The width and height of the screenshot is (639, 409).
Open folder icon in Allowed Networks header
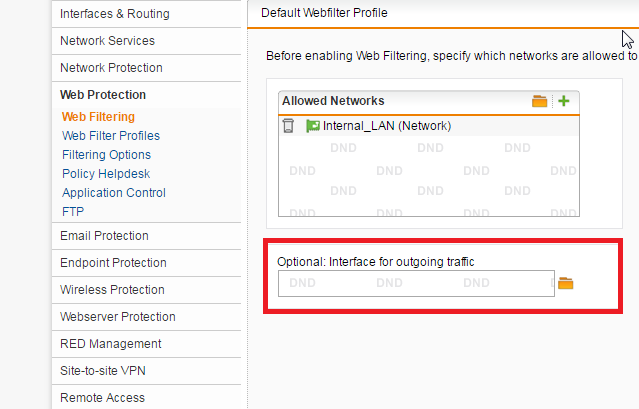[x=539, y=101]
